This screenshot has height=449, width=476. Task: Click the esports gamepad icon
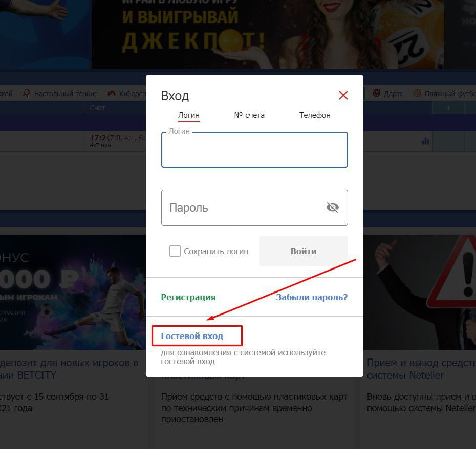click(111, 94)
